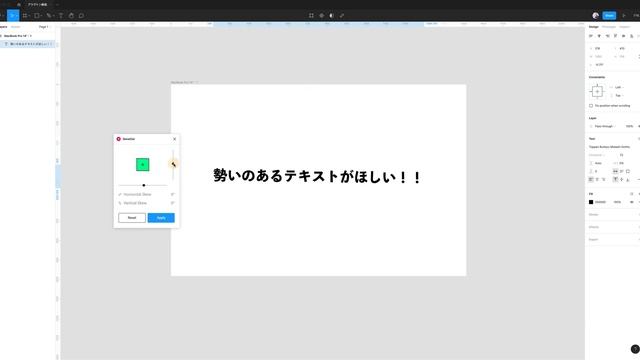
Task: Adjust the vertical skew slider handle
Action: point(173,164)
